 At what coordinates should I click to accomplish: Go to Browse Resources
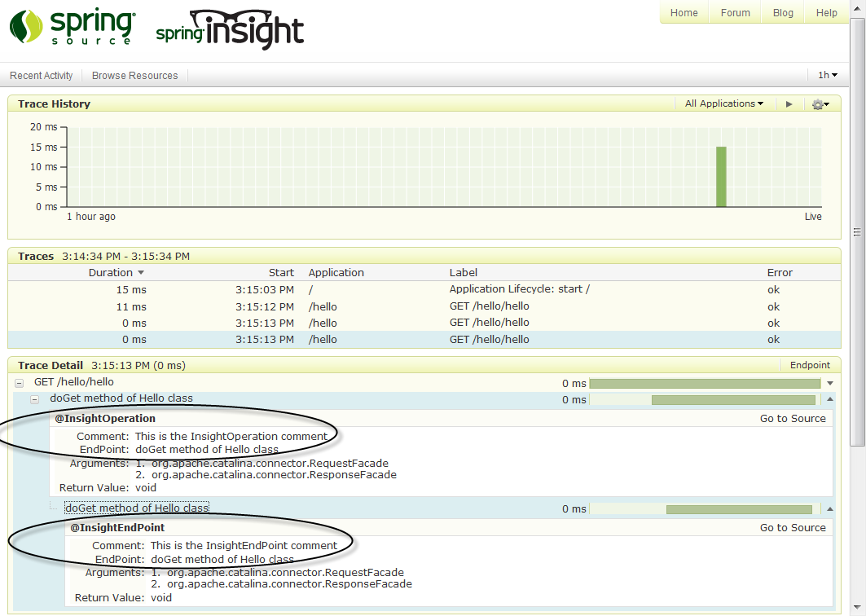[x=134, y=76]
